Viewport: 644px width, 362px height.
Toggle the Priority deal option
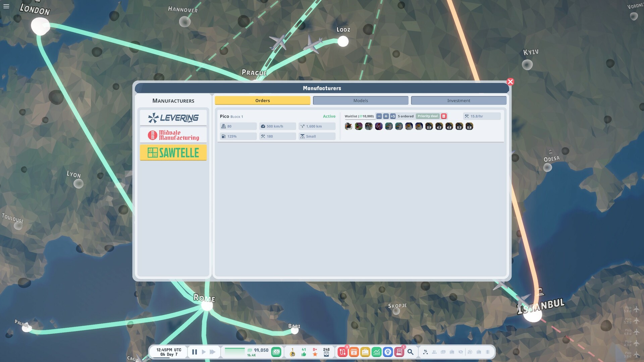point(428,116)
